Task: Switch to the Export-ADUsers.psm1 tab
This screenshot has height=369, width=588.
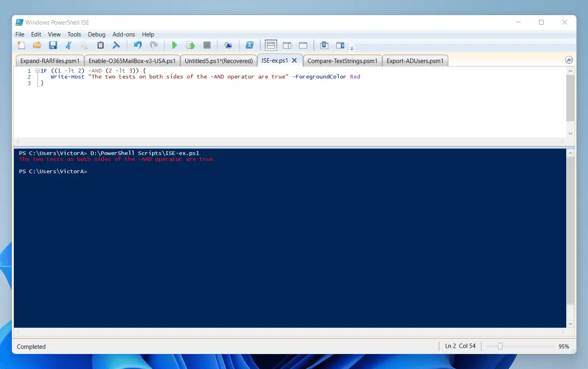Action: 415,61
